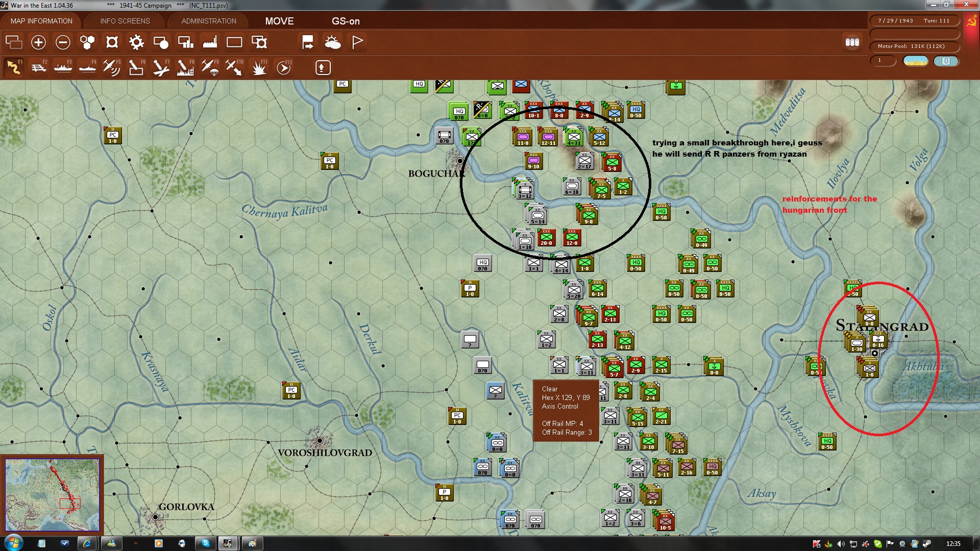Screen dimensions: 980x551
Task: Click the plain rectangle outline icon
Action: [x=234, y=42]
